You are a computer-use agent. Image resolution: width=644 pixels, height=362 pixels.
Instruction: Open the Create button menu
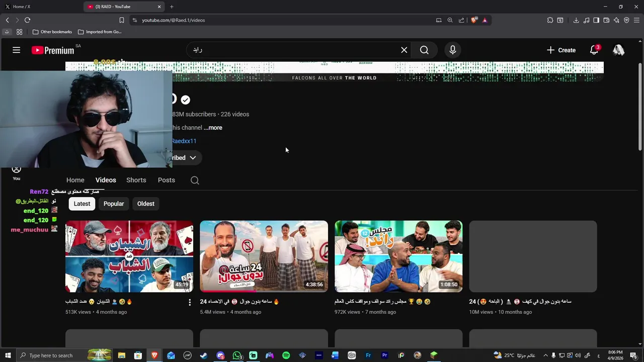561,50
